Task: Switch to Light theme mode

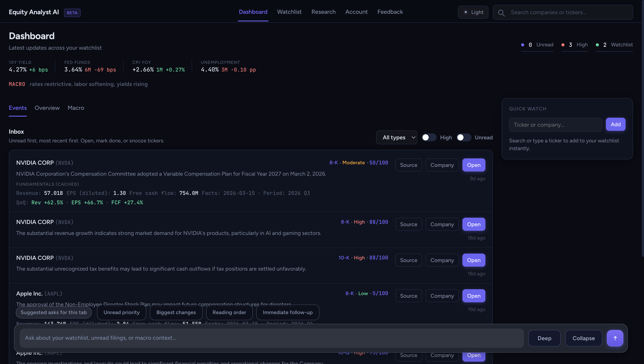Action: coord(473,12)
